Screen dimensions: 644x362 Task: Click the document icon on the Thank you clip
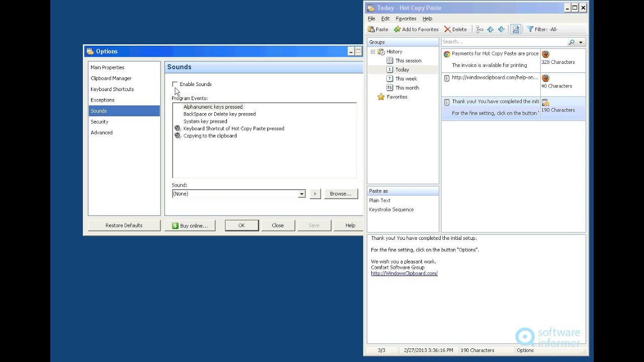447,102
